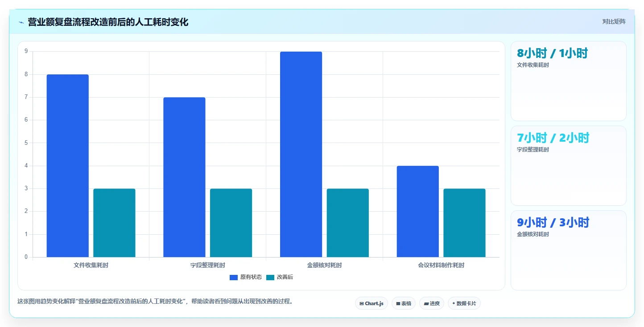Open the 8小时 / 1小时 data card
Image resolution: width=644 pixels, height=327 pixels.
pyautogui.click(x=569, y=81)
